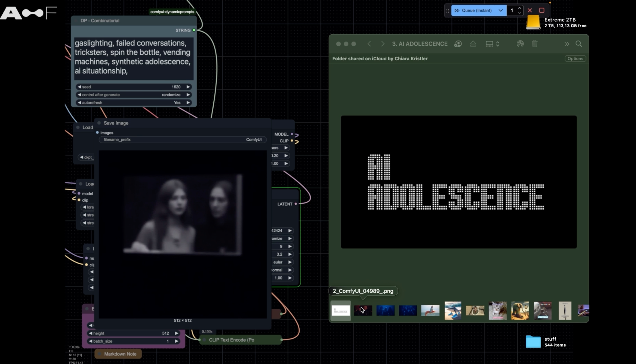Image resolution: width=636 pixels, height=364 pixels.
Task: Increment seed with its right arrow
Action: 188,87
